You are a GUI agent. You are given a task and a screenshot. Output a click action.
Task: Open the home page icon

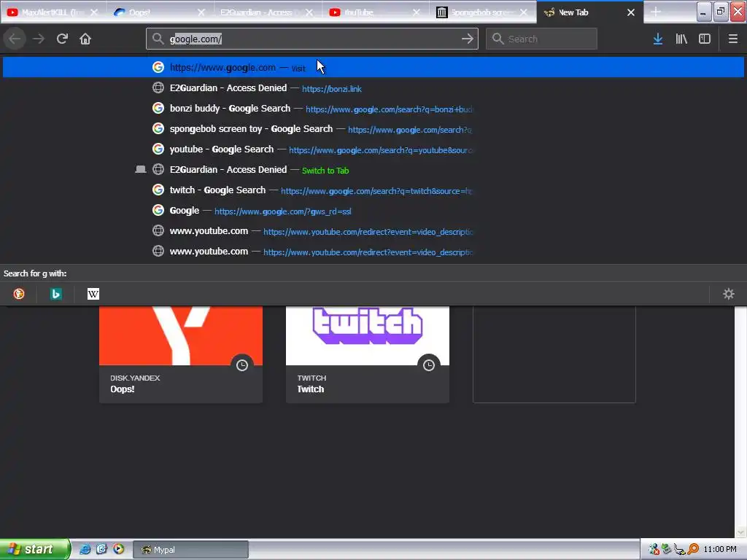(x=85, y=39)
